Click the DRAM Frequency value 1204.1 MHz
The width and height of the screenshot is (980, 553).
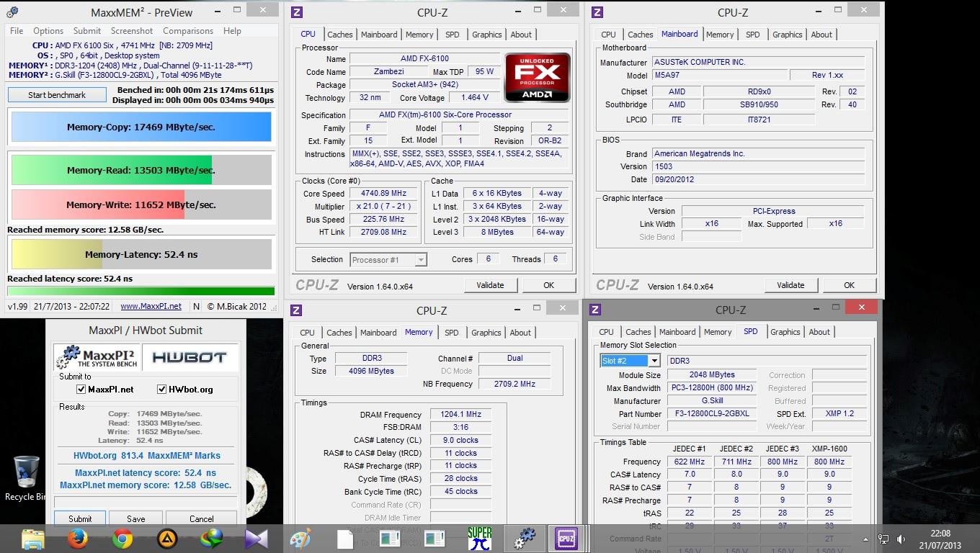[460, 415]
